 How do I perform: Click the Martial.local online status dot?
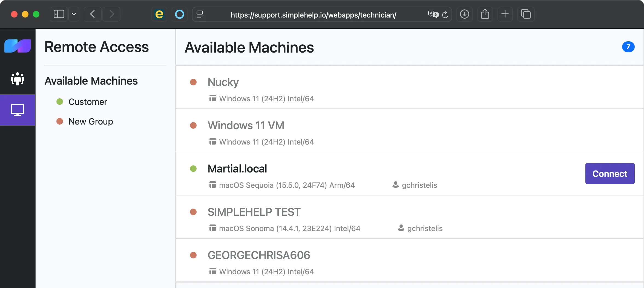pyautogui.click(x=194, y=169)
